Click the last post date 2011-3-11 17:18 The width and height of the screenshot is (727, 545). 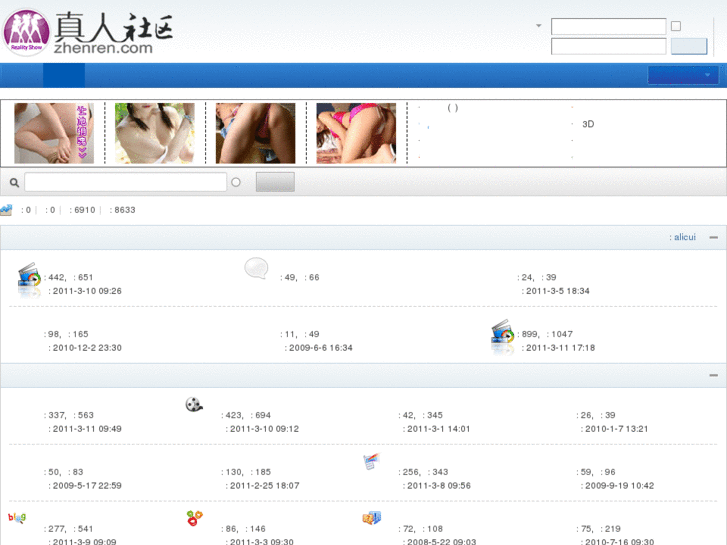point(561,348)
